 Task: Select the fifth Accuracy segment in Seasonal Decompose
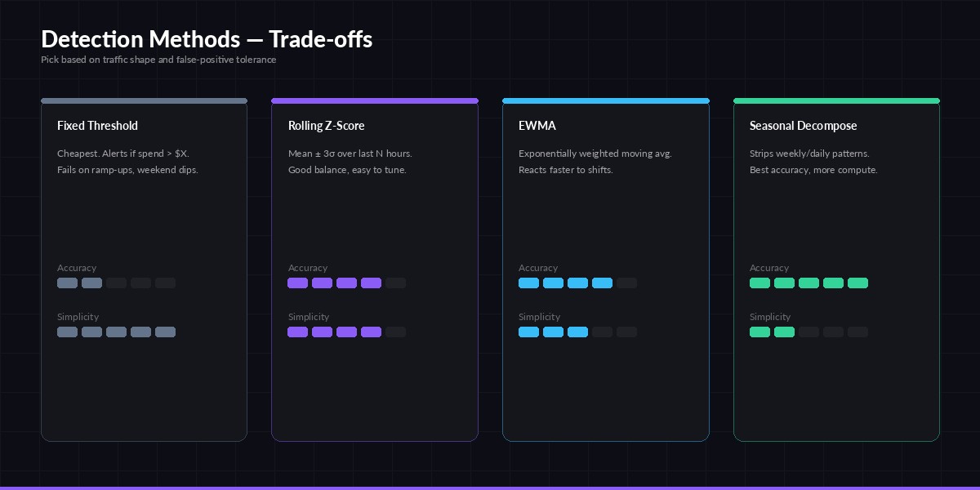click(x=857, y=283)
